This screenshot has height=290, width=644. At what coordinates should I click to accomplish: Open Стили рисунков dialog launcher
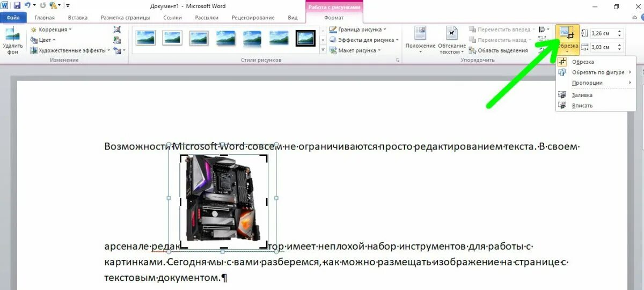(x=398, y=61)
